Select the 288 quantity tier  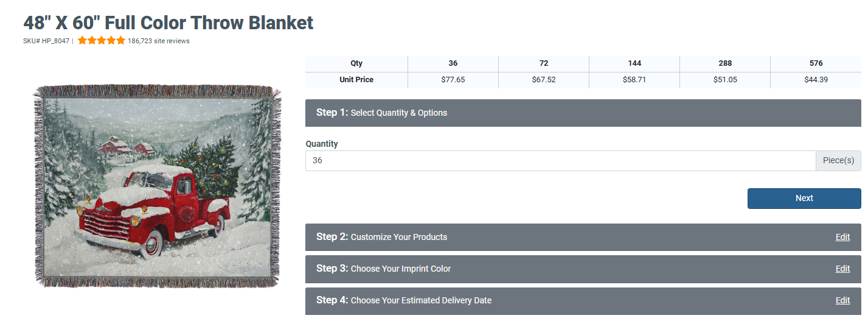click(x=724, y=63)
